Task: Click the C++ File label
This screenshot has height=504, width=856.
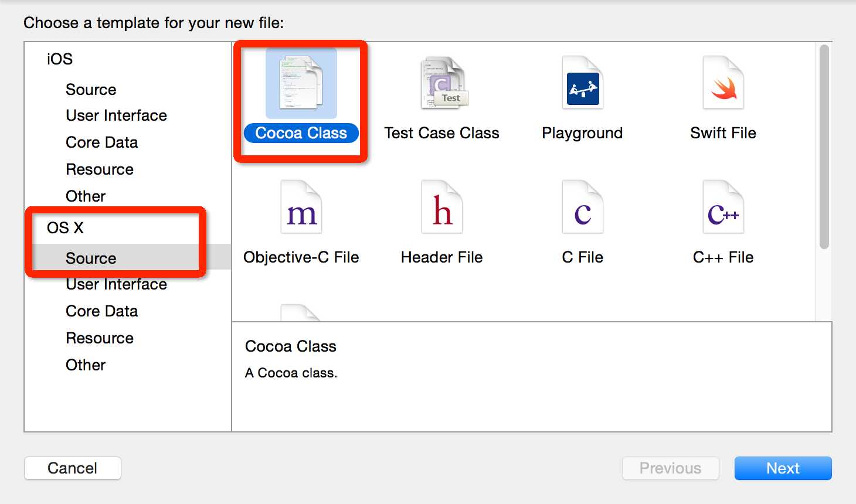Action: [x=723, y=257]
